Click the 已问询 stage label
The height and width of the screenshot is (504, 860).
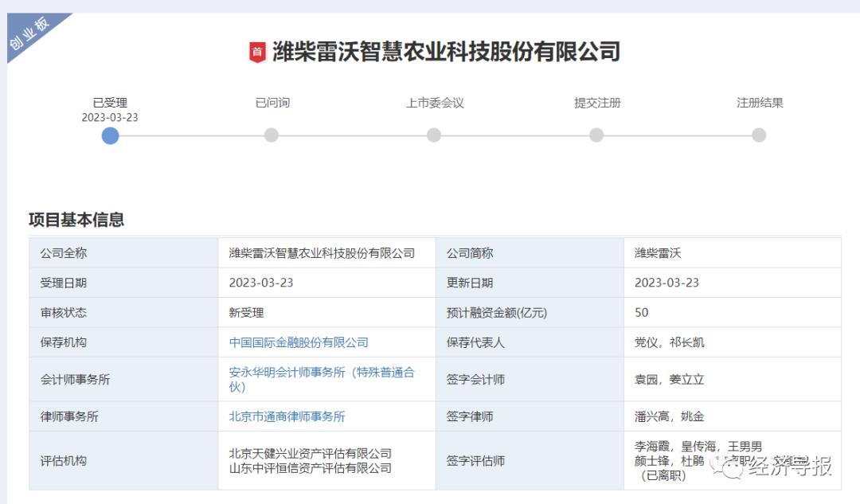pos(272,103)
